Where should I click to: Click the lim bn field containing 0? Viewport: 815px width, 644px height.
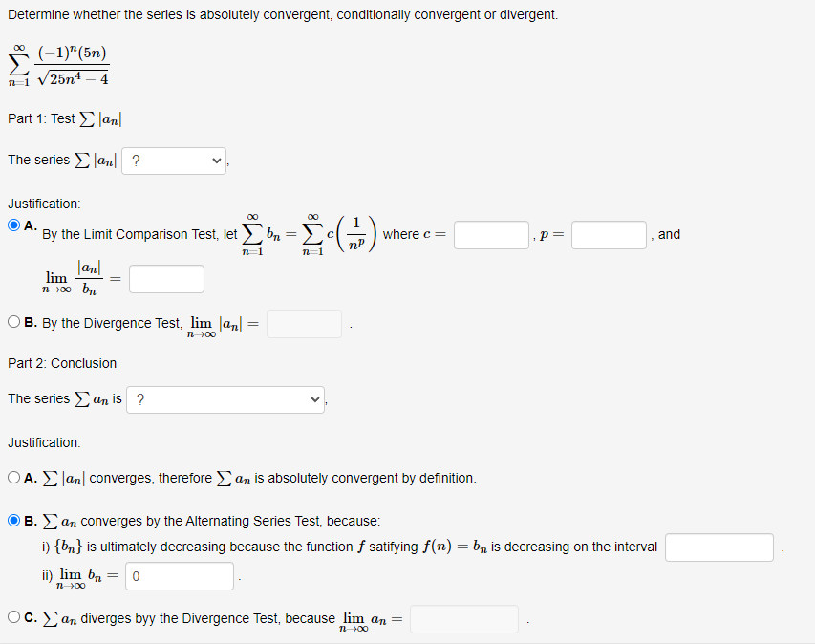click(179, 575)
